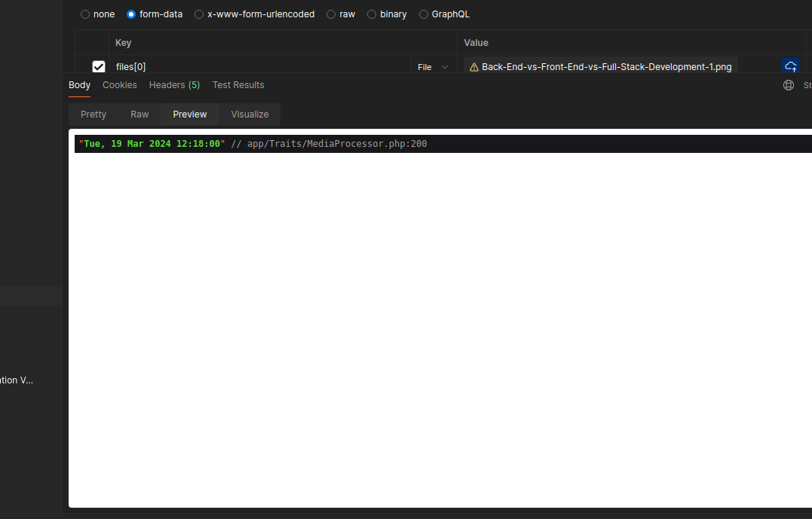This screenshot has height=519, width=812.
Task: Select the raw body radio button
Action: (x=331, y=14)
